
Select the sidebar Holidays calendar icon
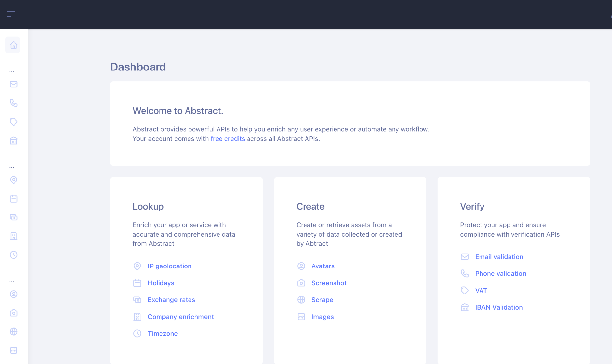(14, 199)
